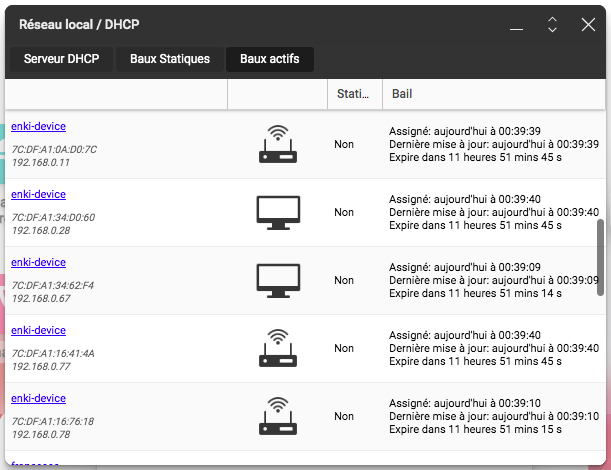Click IP address 192.168.0.78
611x470 pixels.
(x=41, y=435)
